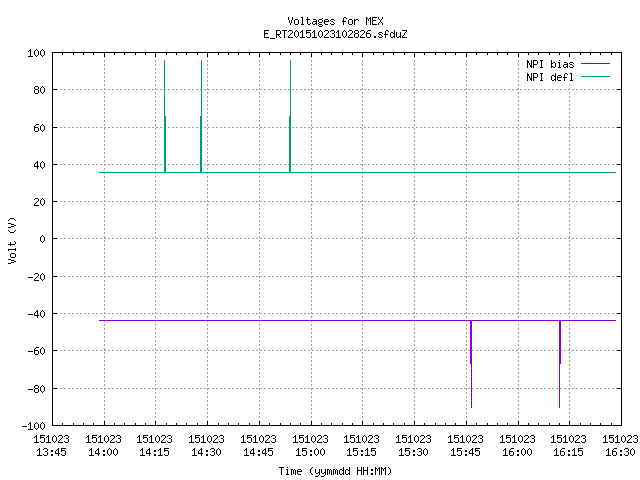Click the x-axis tick label 151023 14:00
640x480 pixels.
point(104,445)
